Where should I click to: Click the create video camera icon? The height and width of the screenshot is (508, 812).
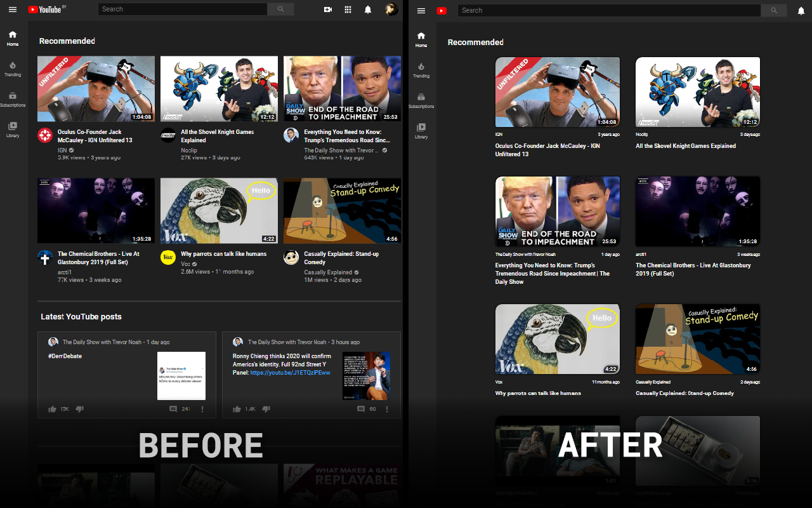[x=328, y=10]
